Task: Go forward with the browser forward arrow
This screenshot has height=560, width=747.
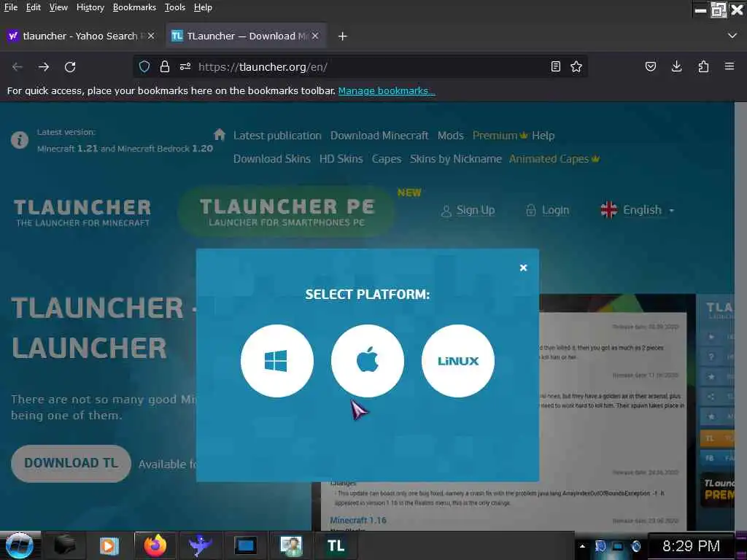Action: pyautogui.click(x=44, y=66)
